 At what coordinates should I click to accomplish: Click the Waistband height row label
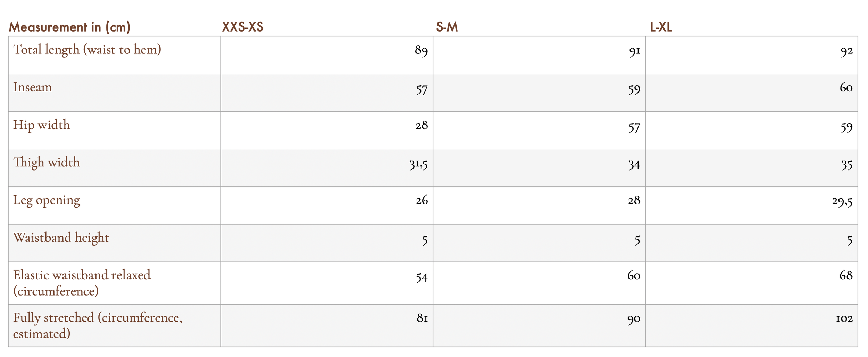(61, 238)
